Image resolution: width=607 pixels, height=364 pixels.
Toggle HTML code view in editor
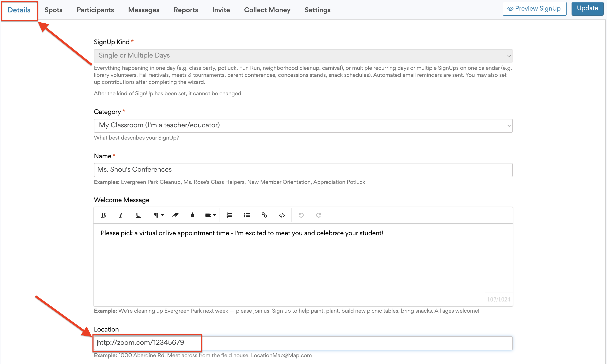pos(282,215)
